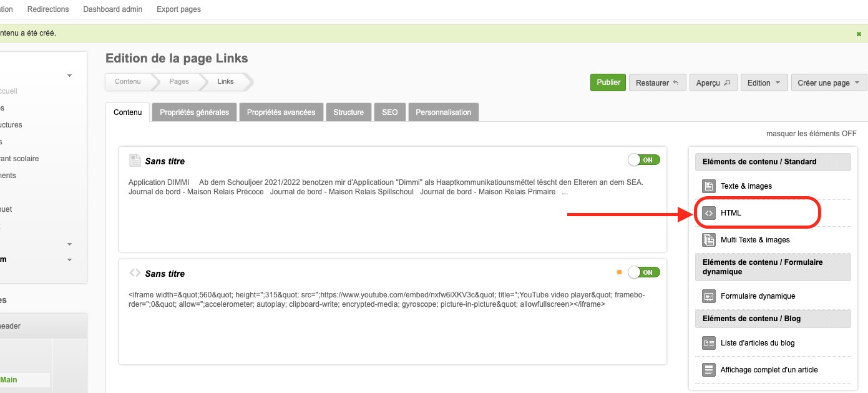This screenshot has height=393, width=868.
Task: Switch to the Structure tab
Action: pyautogui.click(x=348, y=112)
